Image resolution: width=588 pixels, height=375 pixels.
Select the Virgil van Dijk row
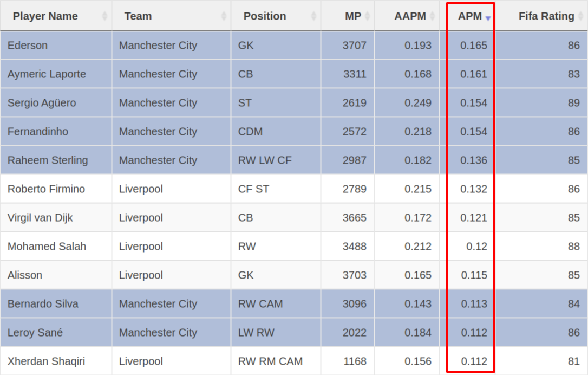point(40,218)
